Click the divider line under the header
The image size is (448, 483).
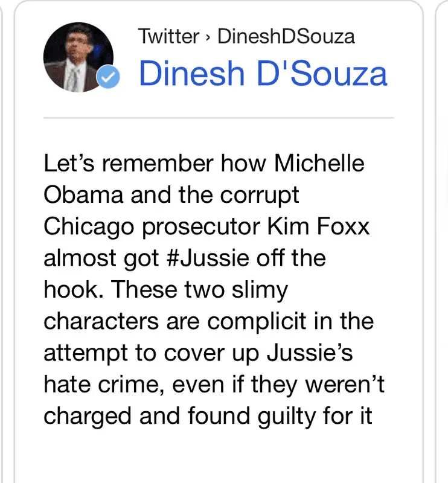pos(219,118)
